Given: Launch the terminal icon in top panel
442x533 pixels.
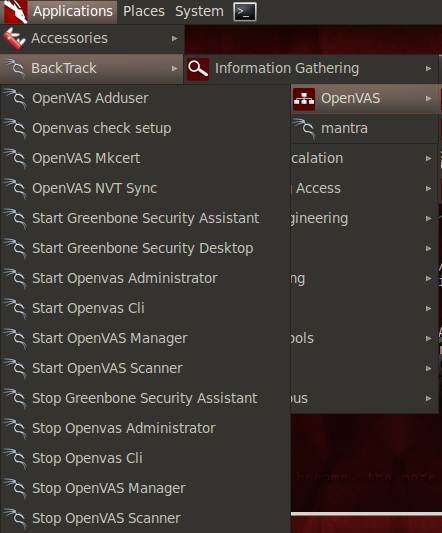Looking at the screenshot, I should click(245, 12).
